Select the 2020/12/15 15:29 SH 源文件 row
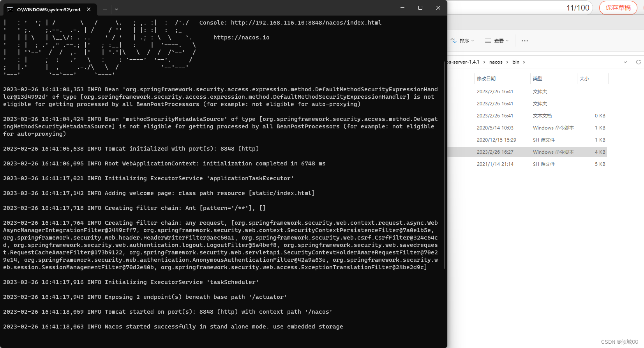Screen dimensions: 644x348 click(x=527, y=140)
